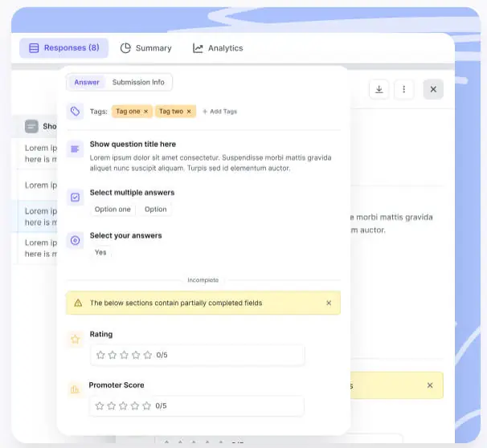Click the line chart icon next to Analytics
487x448 pixels.
198,48
